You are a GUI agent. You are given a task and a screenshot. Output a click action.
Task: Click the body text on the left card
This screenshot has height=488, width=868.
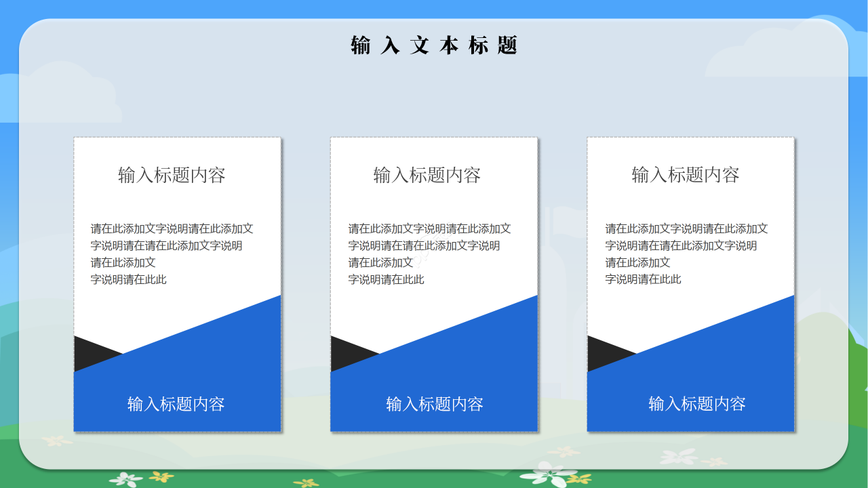[172, 253]
